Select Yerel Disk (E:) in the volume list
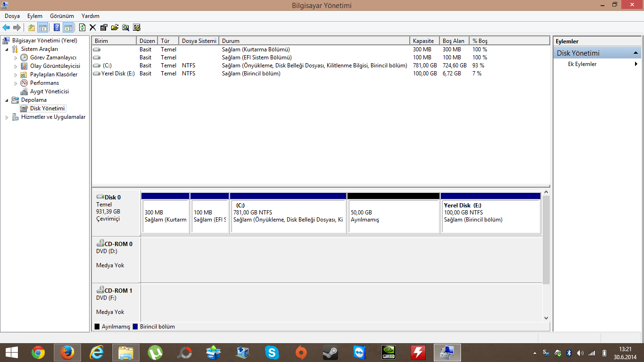The image size is (644, 362). pos(321,74)
